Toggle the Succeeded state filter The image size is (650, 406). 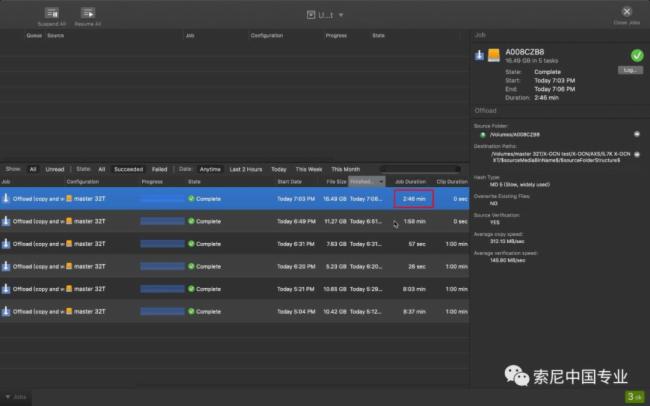[128, 169]
